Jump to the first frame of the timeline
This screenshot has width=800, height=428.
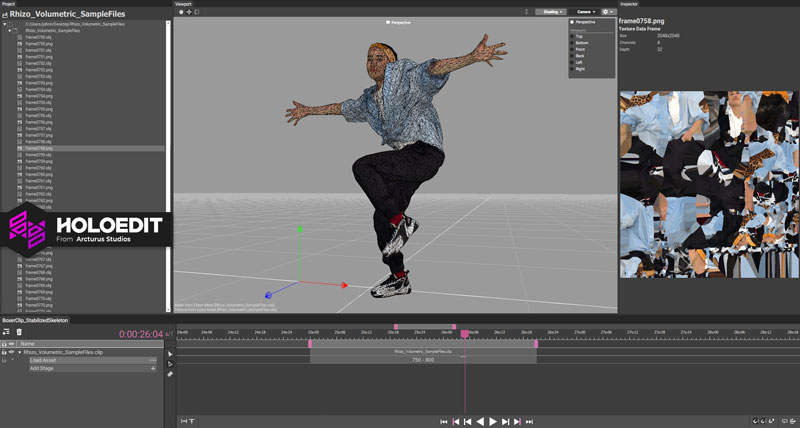(444, 421)
